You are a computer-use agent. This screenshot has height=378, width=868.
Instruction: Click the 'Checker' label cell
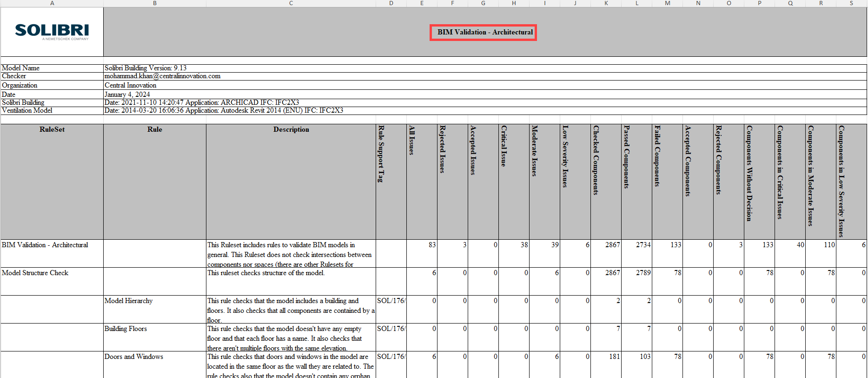click(52, 76)
